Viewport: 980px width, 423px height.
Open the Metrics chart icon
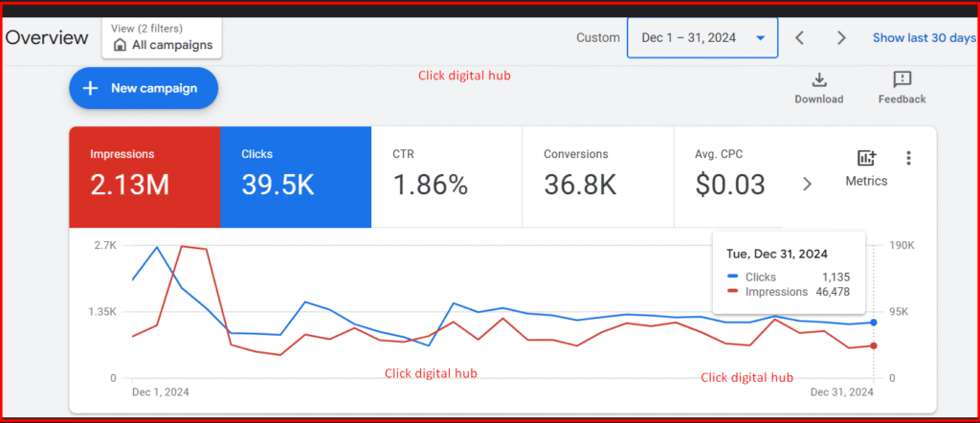[x=866, y=159]
